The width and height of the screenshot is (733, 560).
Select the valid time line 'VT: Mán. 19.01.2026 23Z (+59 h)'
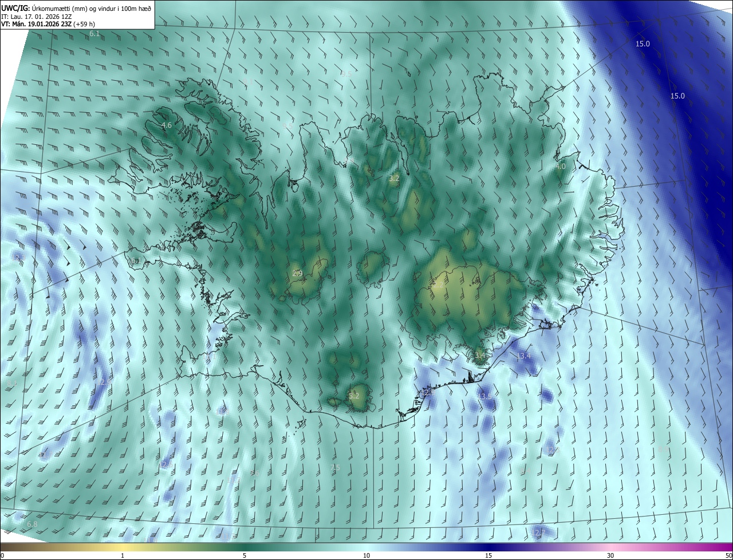pos(48,24)
